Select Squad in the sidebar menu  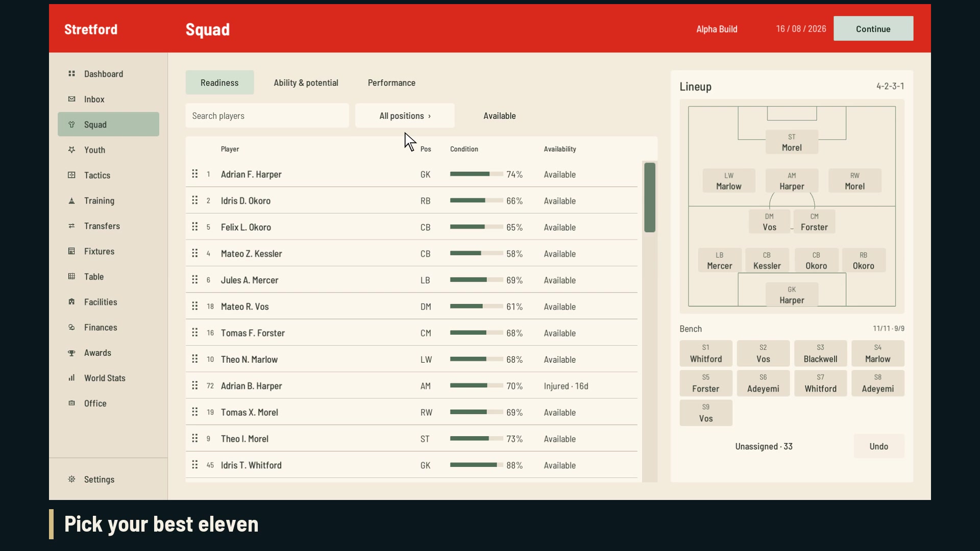108,124
